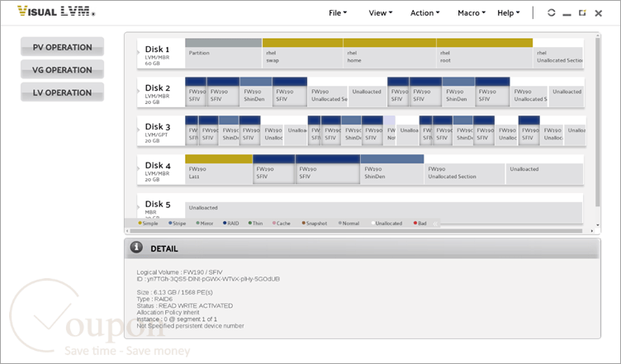Select the rhel swap volume on Disk 1
Image resolution: width=621 pixels, height=364 pixels.
302,53
